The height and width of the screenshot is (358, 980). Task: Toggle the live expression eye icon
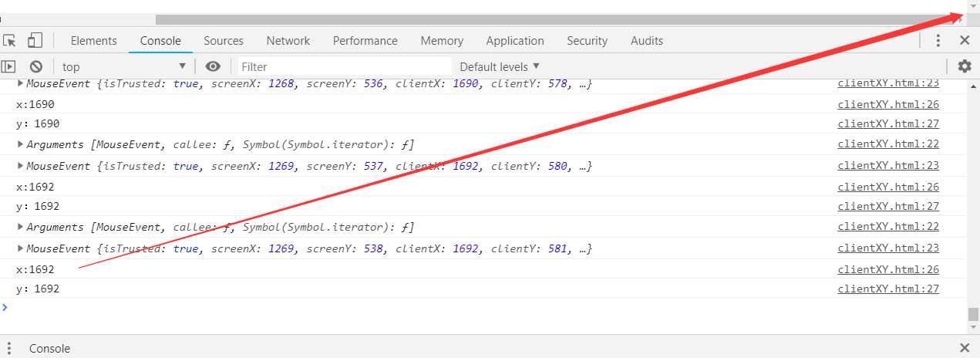pos(214,66)
